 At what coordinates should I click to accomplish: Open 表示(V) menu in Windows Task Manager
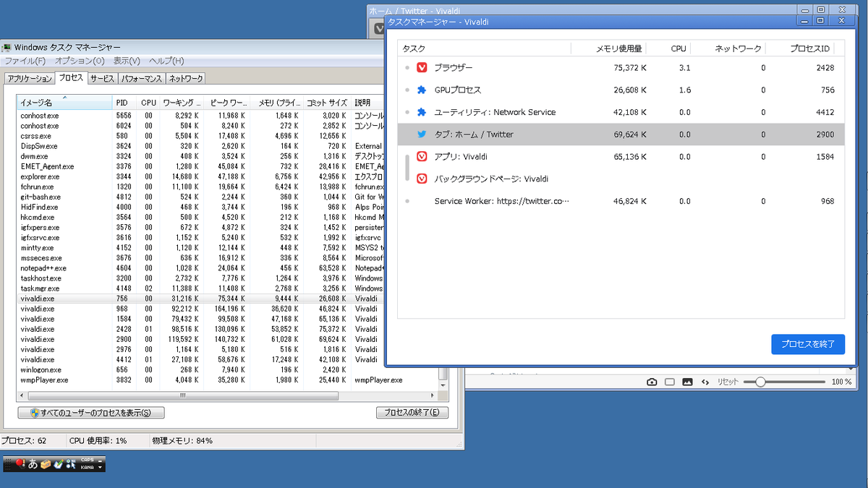coord(127,61)
